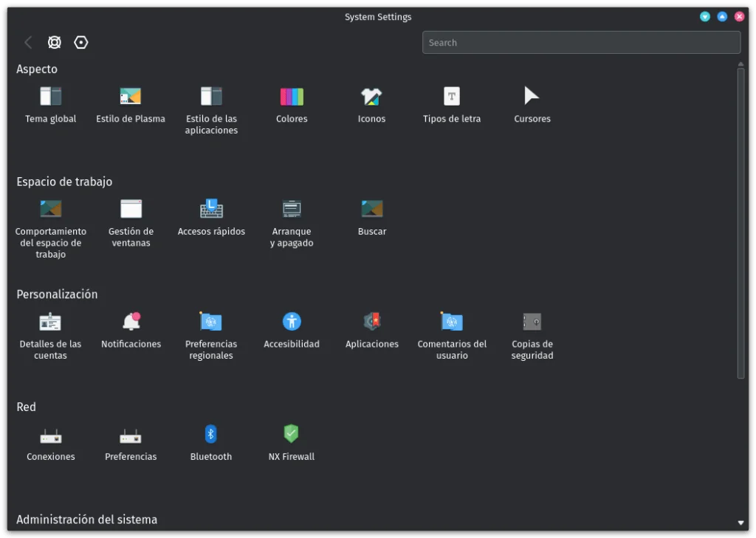
Task: Open the Iconos settings
Action: click(372, 105)
